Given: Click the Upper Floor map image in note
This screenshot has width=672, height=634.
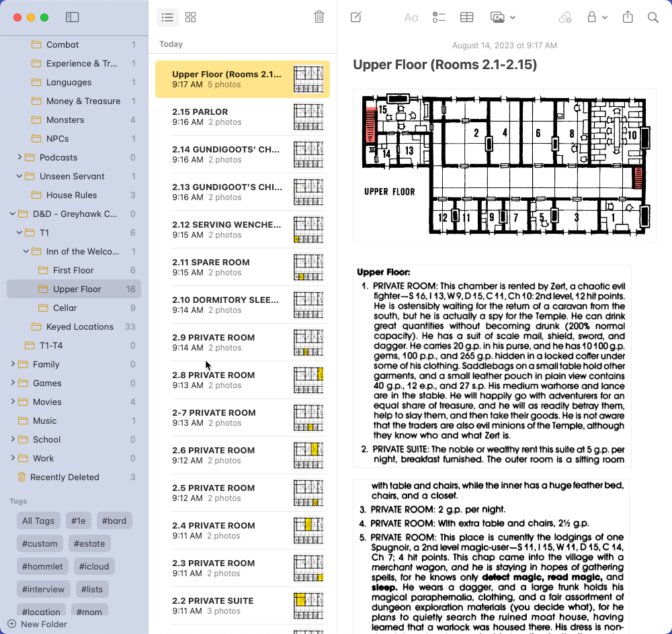Looking at the screenshot, I should (505, 165).
